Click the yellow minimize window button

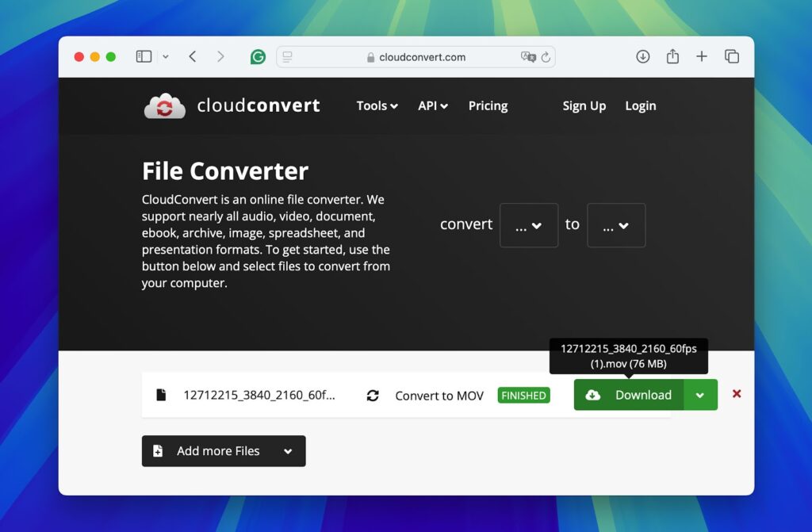95,56
